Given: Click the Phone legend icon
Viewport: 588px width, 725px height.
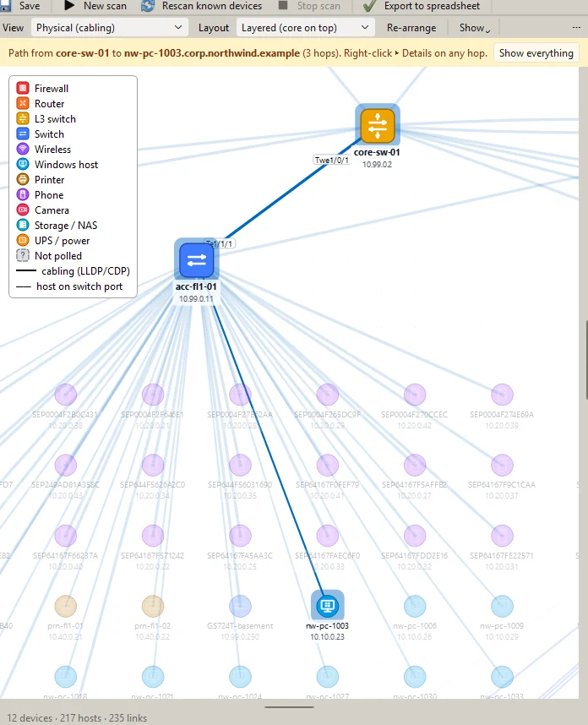Looking at the screenshot, I should (23, 194).
